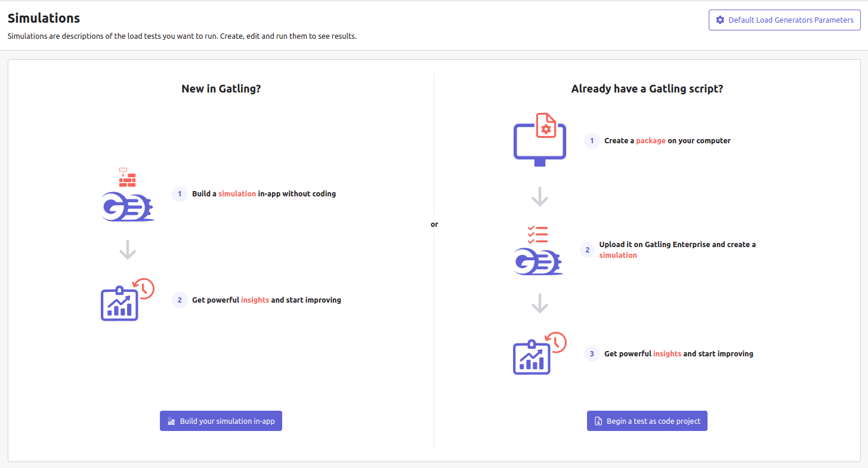868x468 pixels.
Task: Click Begin a test as code project button
Action: click(647, 421)
